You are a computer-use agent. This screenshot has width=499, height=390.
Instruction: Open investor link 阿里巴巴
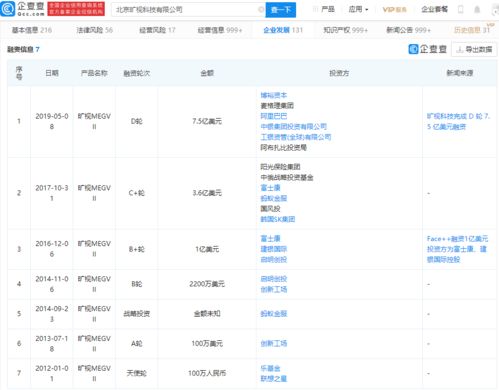click(x=274, y=116)
